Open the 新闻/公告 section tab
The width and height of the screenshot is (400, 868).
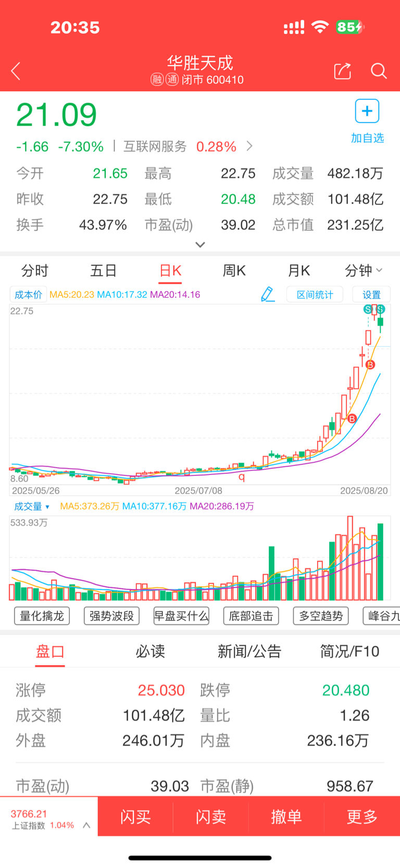click(x=249, y=651)
